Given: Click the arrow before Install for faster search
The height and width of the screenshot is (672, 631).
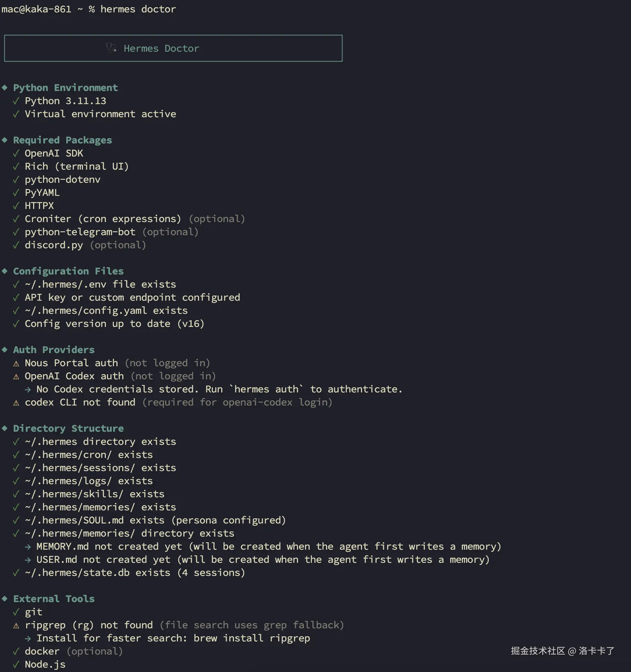Looking at the screenshot, I should [28, 639].
